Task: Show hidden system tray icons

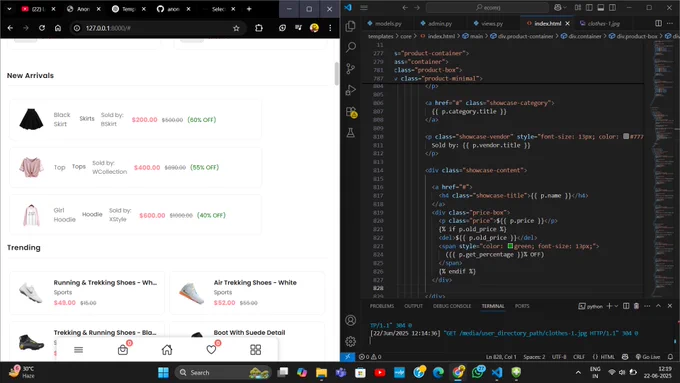Action: coord(578,372)
